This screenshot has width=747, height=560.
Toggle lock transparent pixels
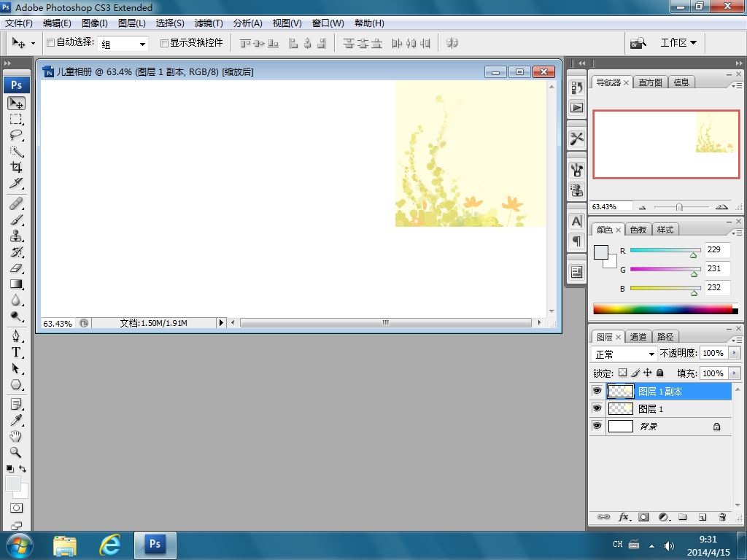623,373
